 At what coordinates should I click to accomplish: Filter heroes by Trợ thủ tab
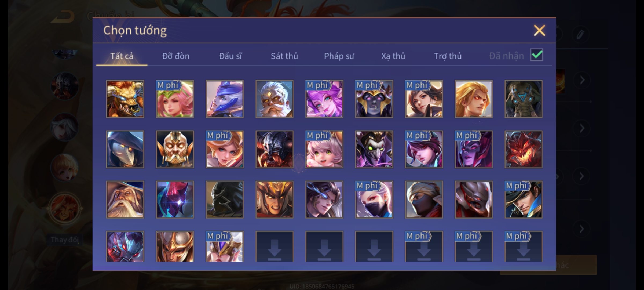click(x=448, y=56)
